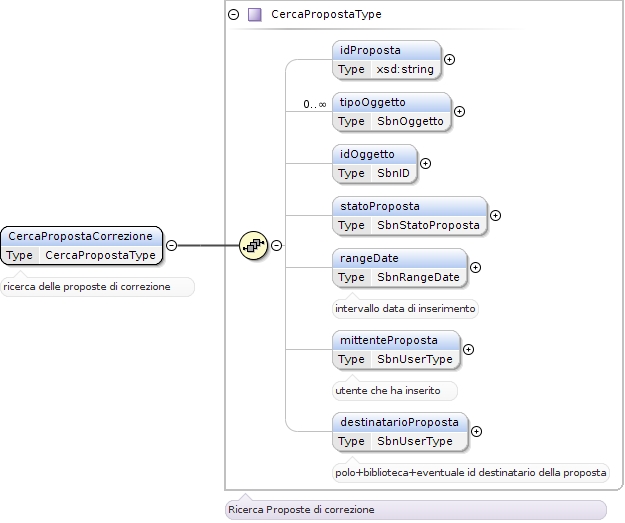Viewport: 625px width, 523px height.
Task: Select the destinatarioProposta element node
Action: [400, 432]
